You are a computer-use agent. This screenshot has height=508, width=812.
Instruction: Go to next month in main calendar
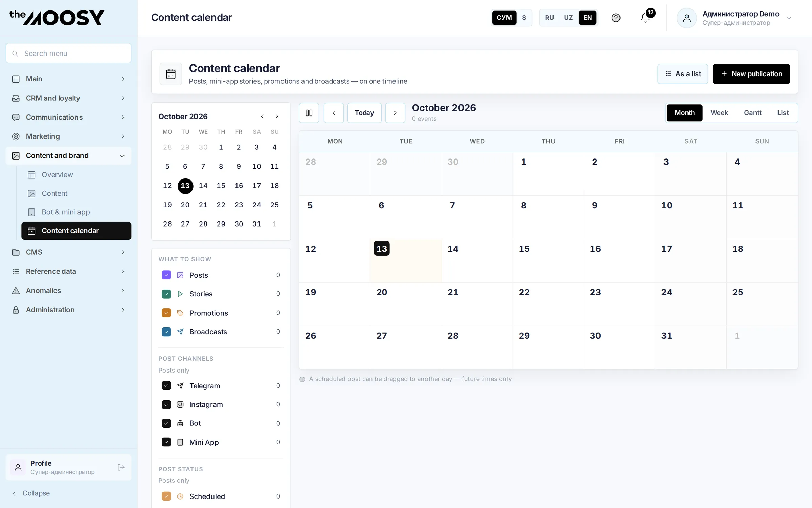(395, 113)
